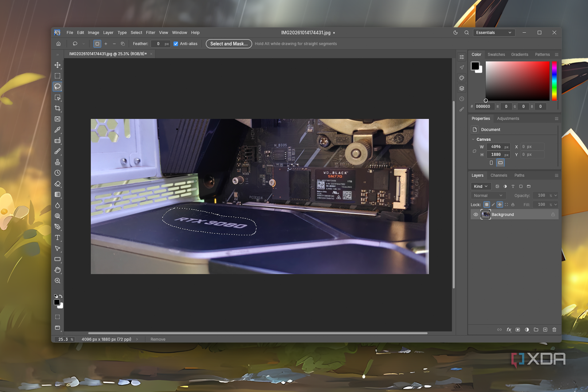Screen dimensions: 588x392
Task: Open the Select menu
Action: tap(136, 32)
